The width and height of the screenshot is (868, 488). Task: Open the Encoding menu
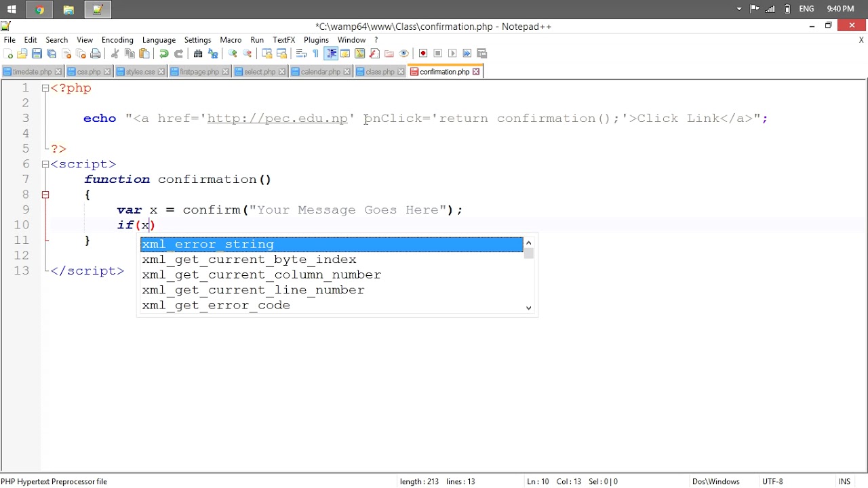pyautogui.click(x=117, y=40)
